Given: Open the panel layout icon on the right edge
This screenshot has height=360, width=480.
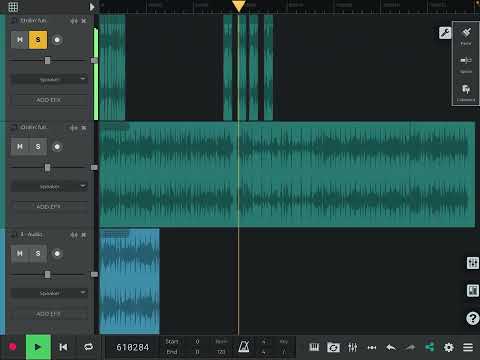Looking at the screenshot, I should coord(473,290).
